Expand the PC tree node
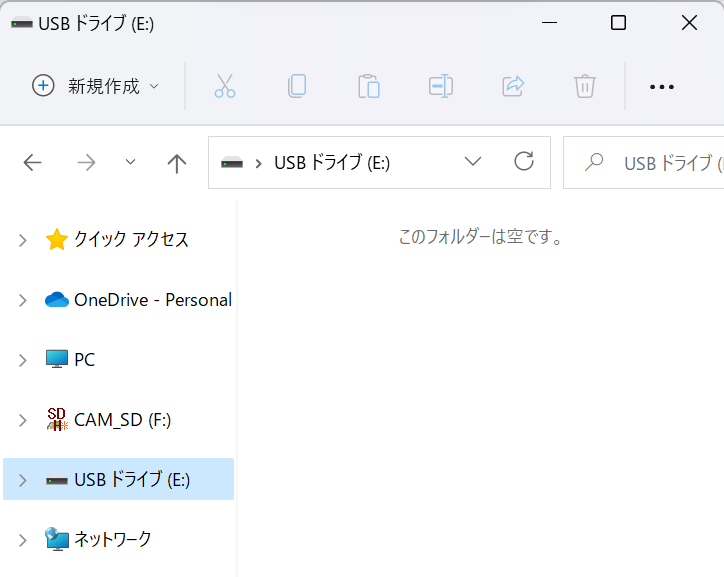The image size is (724, 577). pyautogui.click(x=23, y=360)
